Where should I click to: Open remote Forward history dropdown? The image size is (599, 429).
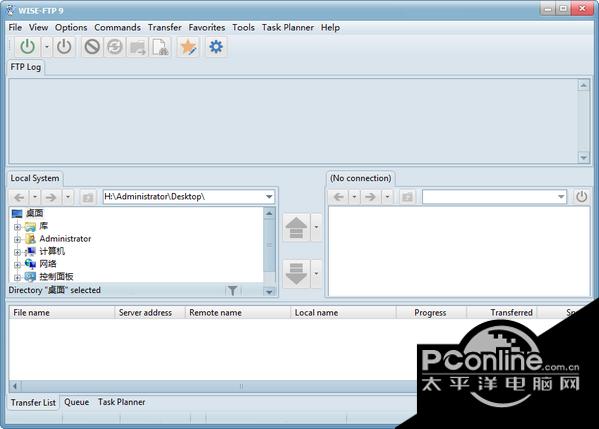387,197
